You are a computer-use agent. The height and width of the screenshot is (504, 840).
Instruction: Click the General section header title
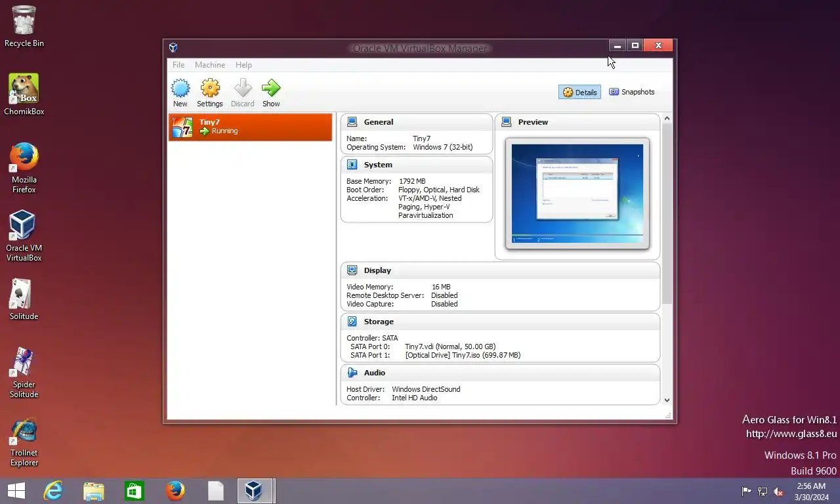379,122
